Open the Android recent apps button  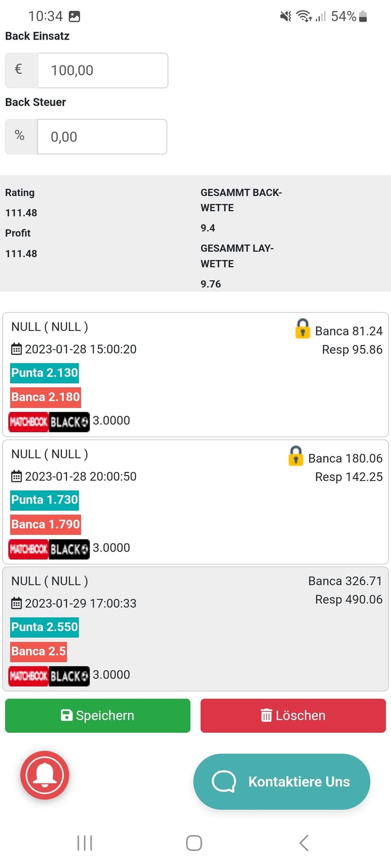(x=84, y=843)
